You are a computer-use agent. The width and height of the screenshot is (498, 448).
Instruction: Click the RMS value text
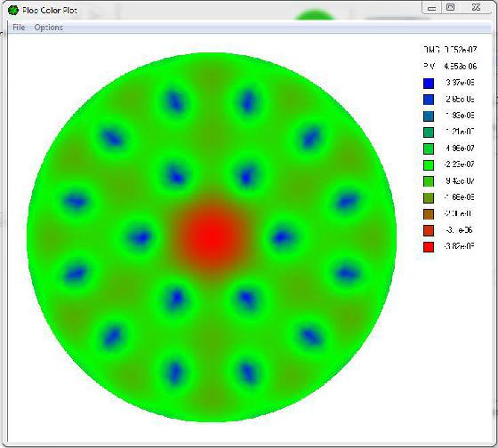coord(461,50)
